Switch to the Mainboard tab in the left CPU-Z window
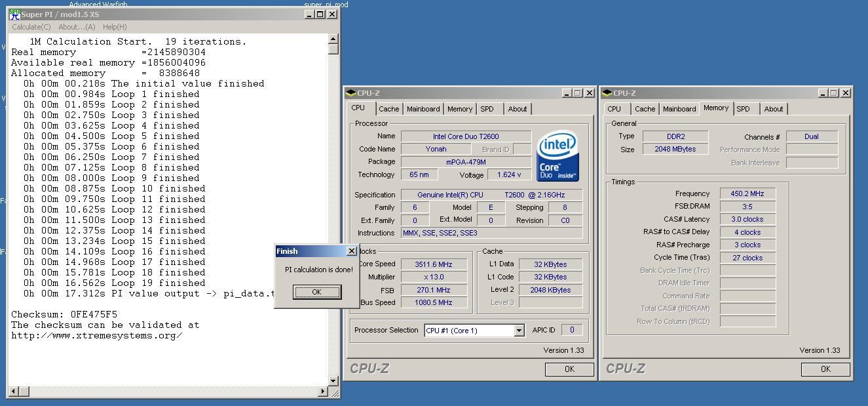Viewport: 868px width, 406px height. 423,109
